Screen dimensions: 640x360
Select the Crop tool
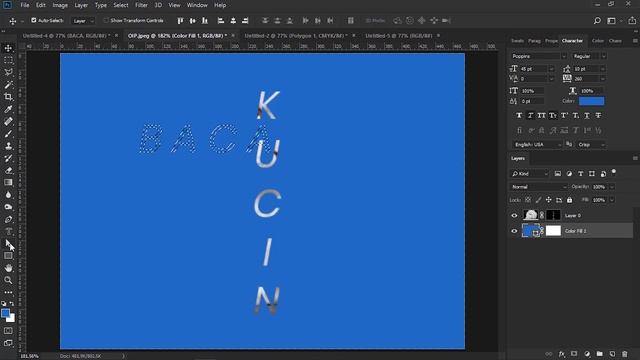coord(8,97)
